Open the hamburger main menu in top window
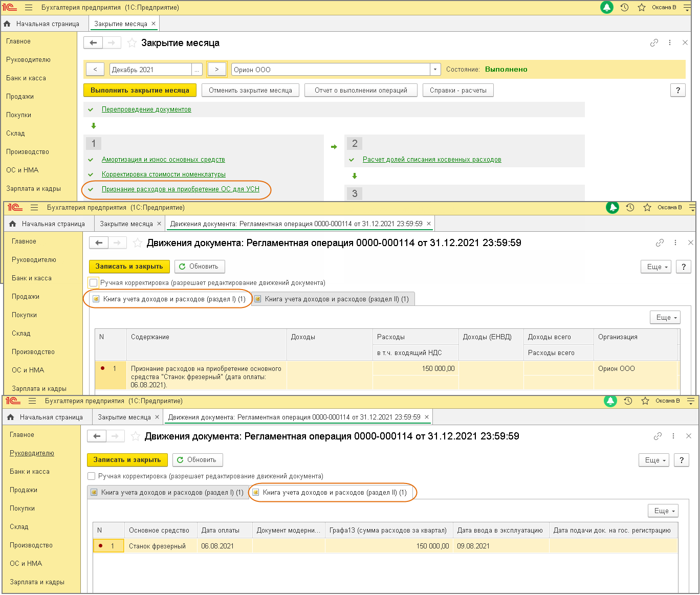This screenshot has width=700, height=595. (x=29, y=8)
